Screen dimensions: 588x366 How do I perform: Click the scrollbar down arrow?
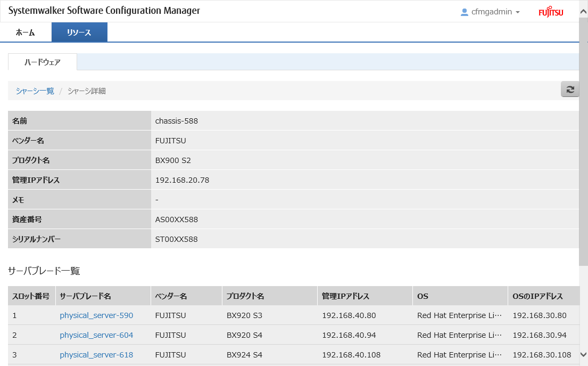click(584, 354)
